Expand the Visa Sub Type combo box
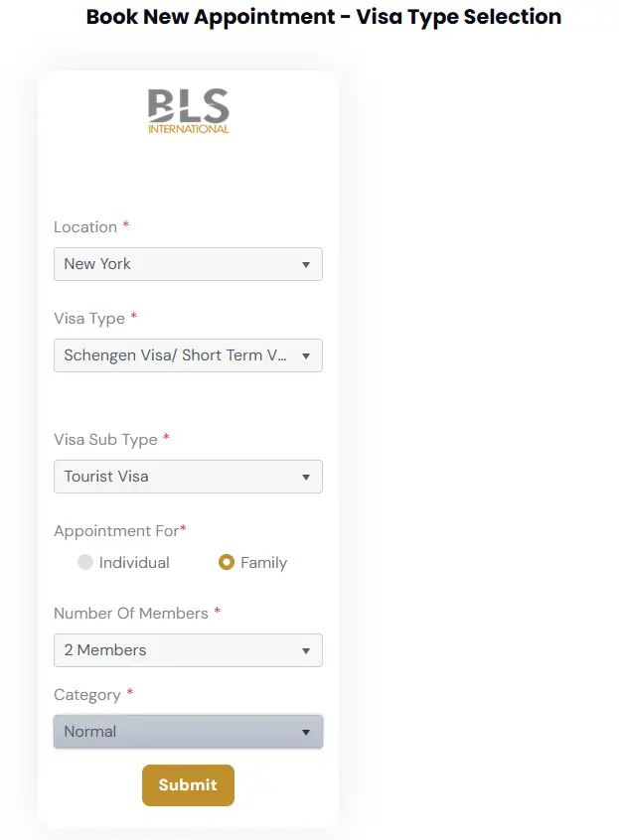The width and height of the screenshot is (619, 840). (x=188, y=477)
